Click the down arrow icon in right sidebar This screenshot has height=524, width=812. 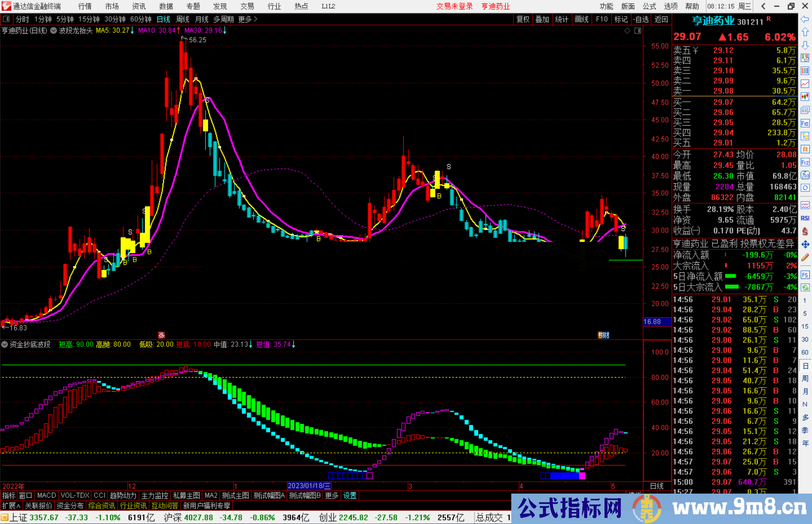tap(805, 45)
